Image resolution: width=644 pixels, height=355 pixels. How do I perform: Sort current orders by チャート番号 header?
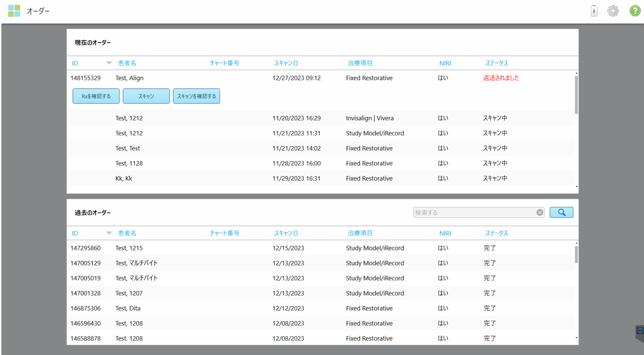224,63
